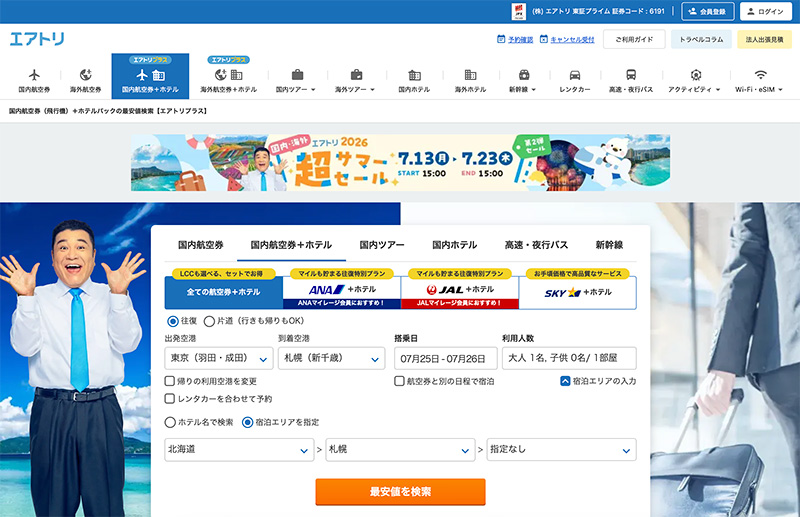Check レンタカーを合わせて予約
The width and height of the screenshot is (800, 517).
tap(170, 399)
